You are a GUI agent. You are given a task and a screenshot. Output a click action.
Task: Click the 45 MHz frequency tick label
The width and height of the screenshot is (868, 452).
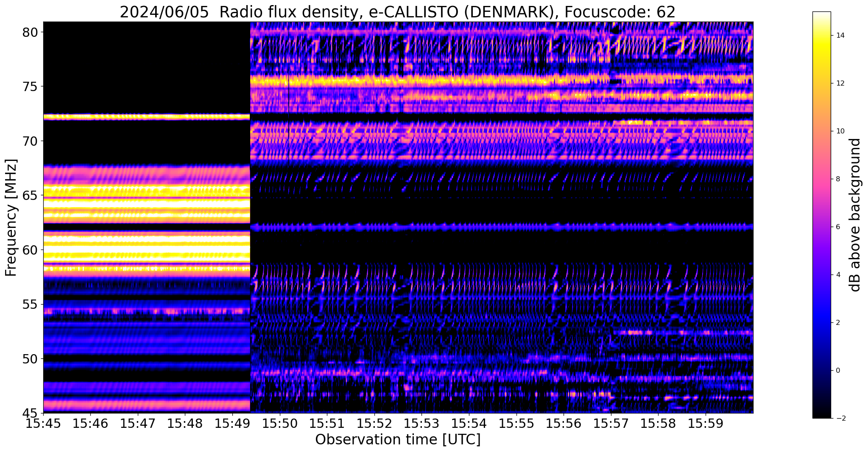pos(30,413)
